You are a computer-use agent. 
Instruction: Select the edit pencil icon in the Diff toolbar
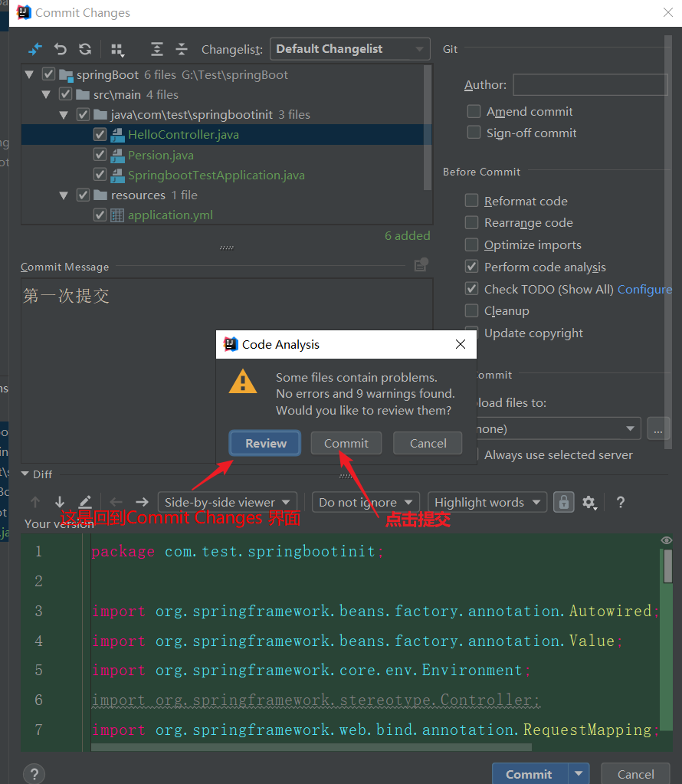click(x=85, y=502)
